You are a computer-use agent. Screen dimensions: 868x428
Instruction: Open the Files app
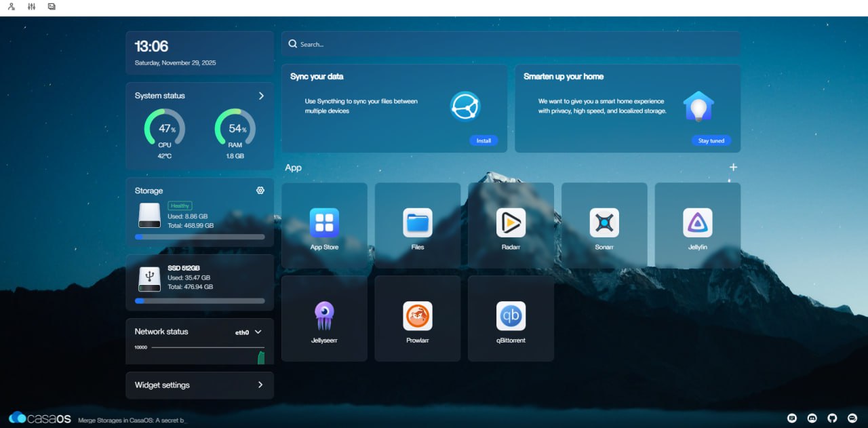click(417, 224)
